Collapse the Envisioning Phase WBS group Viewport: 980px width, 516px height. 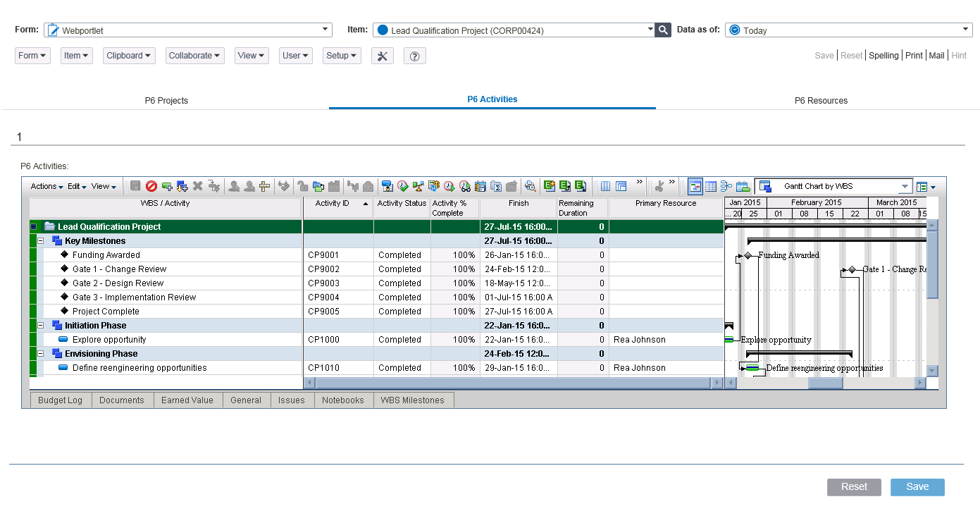pos(40,354)
